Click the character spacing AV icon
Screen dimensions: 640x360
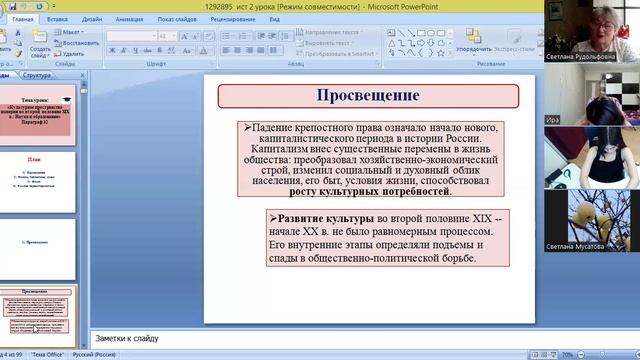(x=171, y=51)
